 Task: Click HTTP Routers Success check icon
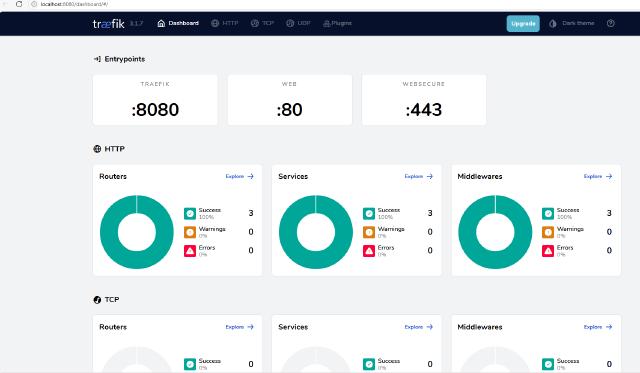coord(190,213)
